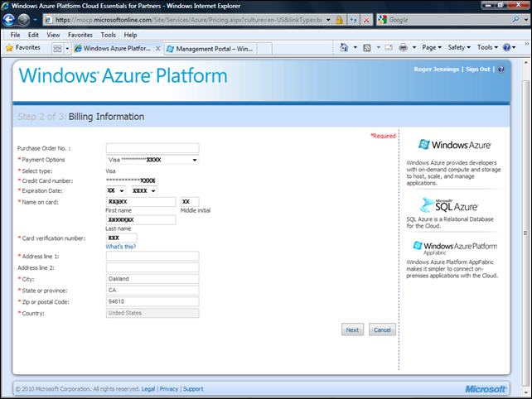Click the Windows Azure logo in sidebar
The height and width of the screenshot is (399, 532).
pos(454,145)
